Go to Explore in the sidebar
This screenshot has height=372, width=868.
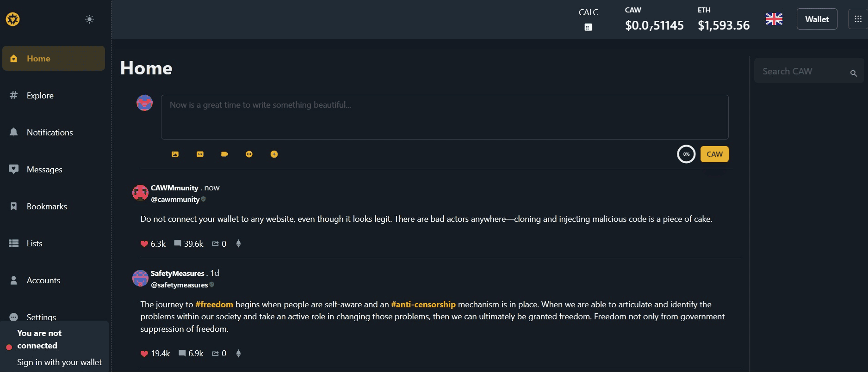point(40,96)
